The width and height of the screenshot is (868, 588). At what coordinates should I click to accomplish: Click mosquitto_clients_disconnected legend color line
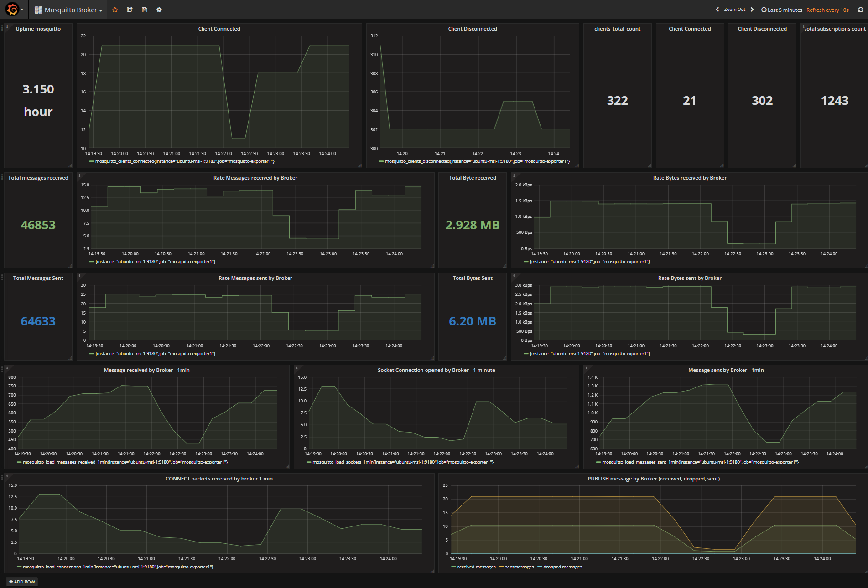tap(381, 161)
